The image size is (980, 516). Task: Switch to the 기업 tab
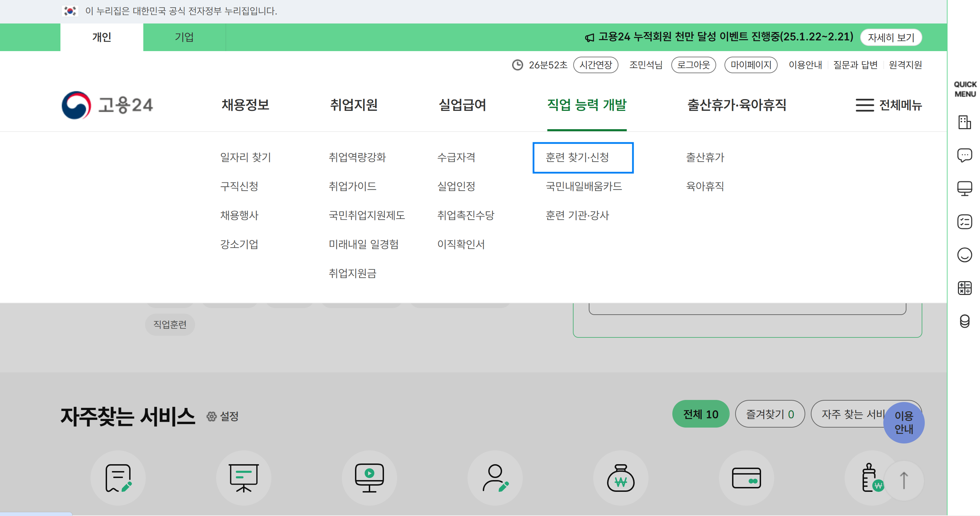(x=184, y=37)
